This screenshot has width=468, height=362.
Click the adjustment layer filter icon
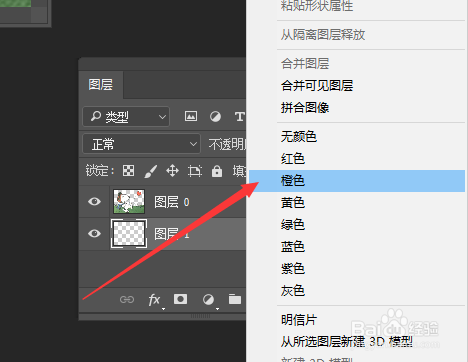(x=215, y=116)
